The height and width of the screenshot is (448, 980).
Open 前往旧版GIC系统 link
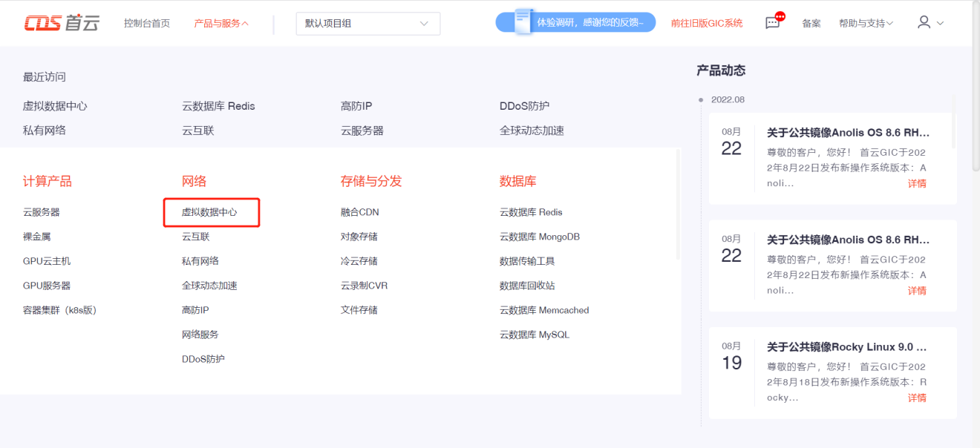[x=707, y=24]
